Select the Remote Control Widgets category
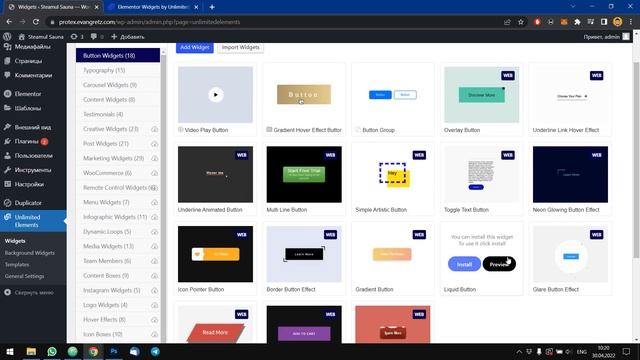The image size is (640, 360). coord(118,188)
